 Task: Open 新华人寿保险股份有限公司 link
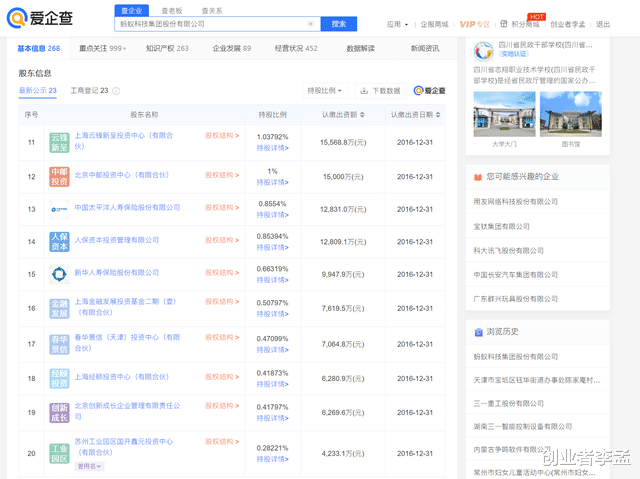116,273
